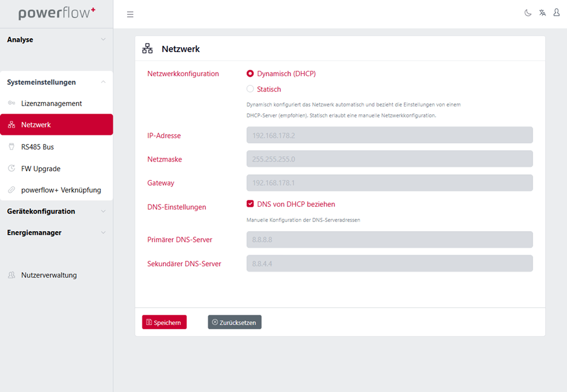This screenshot has width=567, height=392.
Task: Open the language translation icon
Action: pos(542,13)
